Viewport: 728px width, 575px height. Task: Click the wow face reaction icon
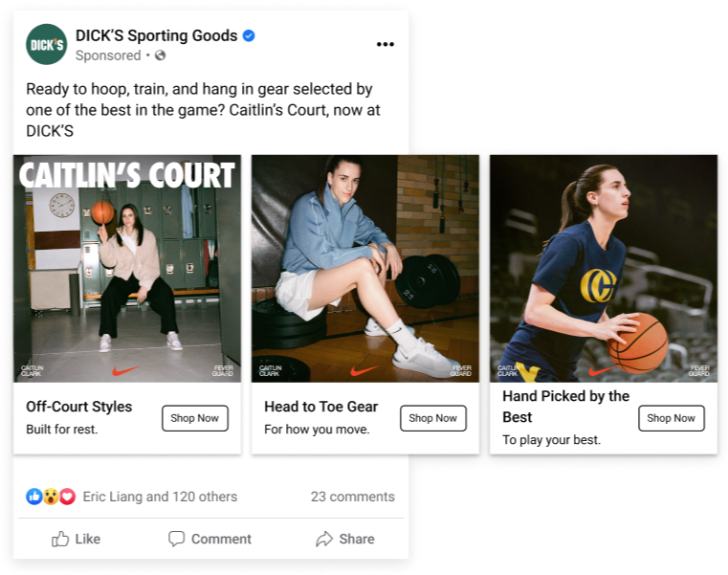[x=51, y=497]
